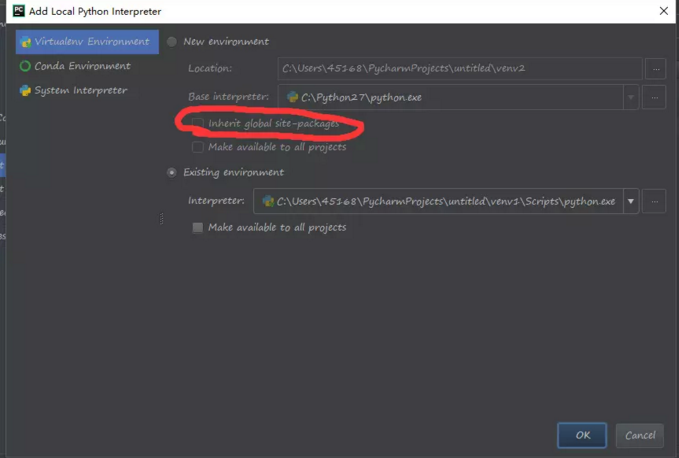Image resolution: width=679 pixels, height=458 pixels.
Task: Close the Add Local Python Interpreter dialog
Action: coord(662,10)
